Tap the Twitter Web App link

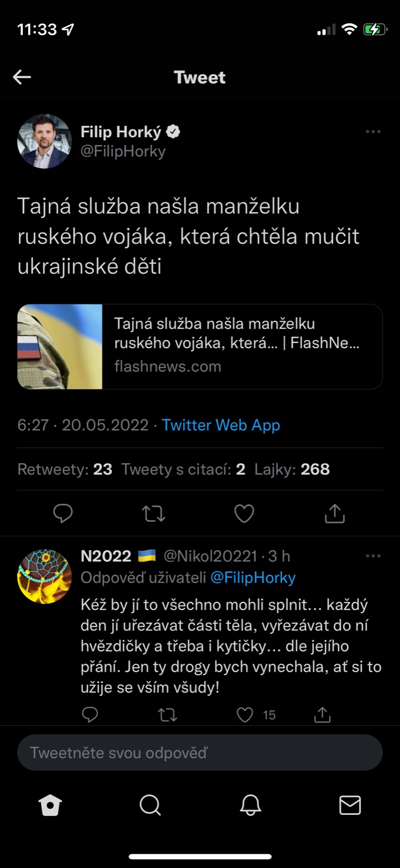[x=221, y=425]
